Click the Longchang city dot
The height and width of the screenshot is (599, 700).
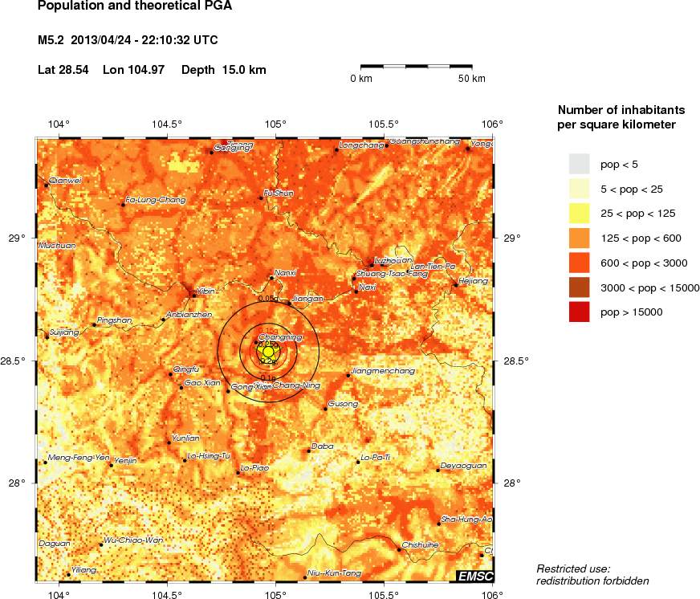click(336, 150)
